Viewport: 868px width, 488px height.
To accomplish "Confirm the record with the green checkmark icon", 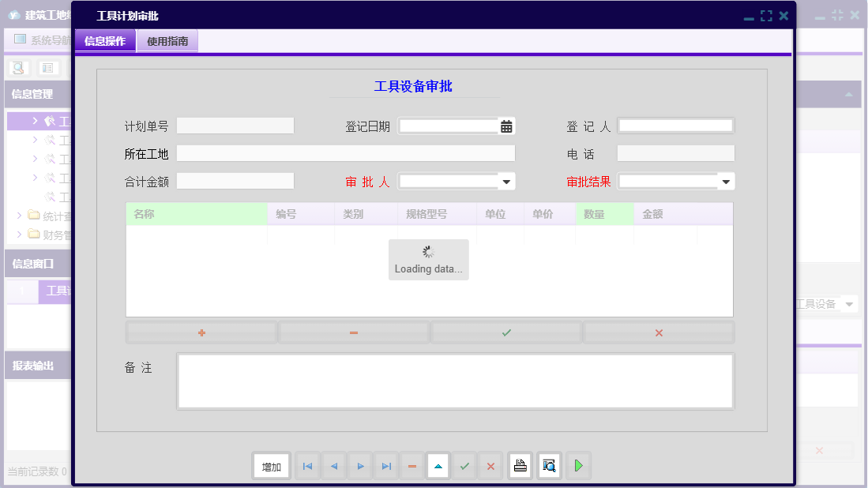I will click(464, 466).
